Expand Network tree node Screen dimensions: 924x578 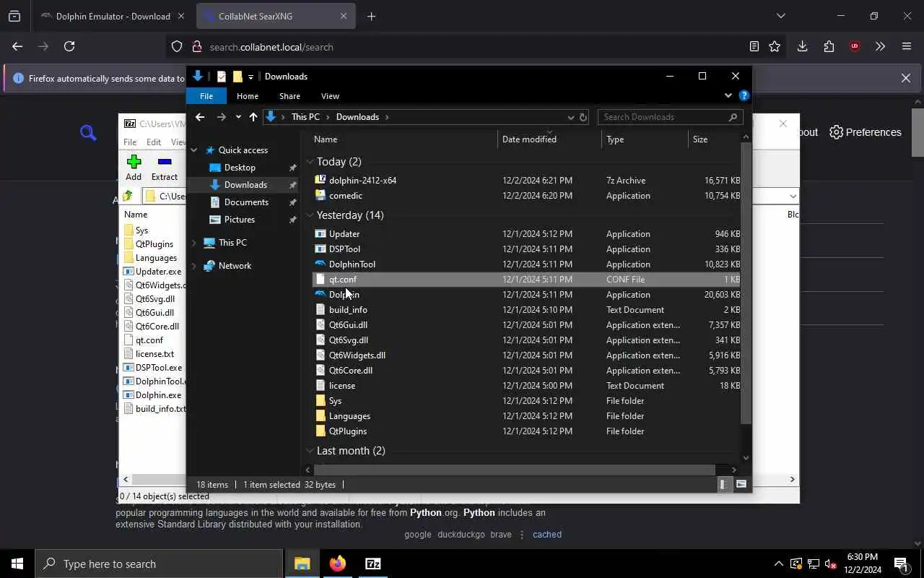pos(193,266)
